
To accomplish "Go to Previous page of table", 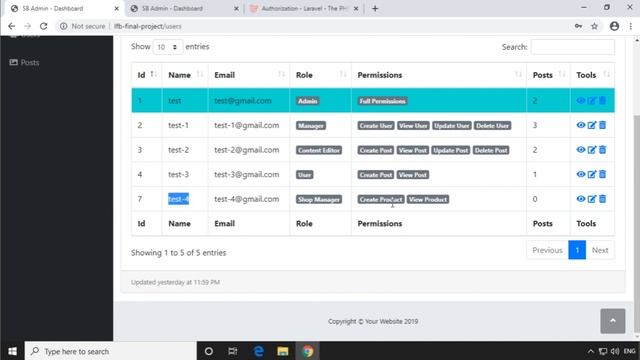I will point(547,250).
